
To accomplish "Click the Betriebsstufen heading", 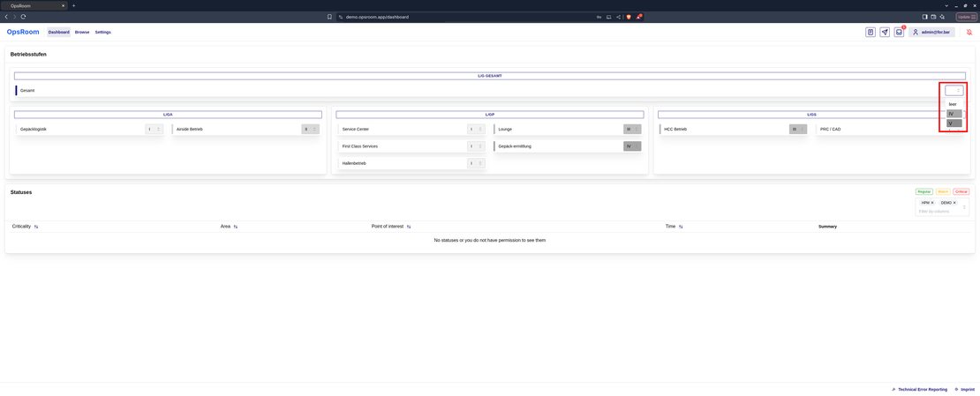I will click(28, 55).
